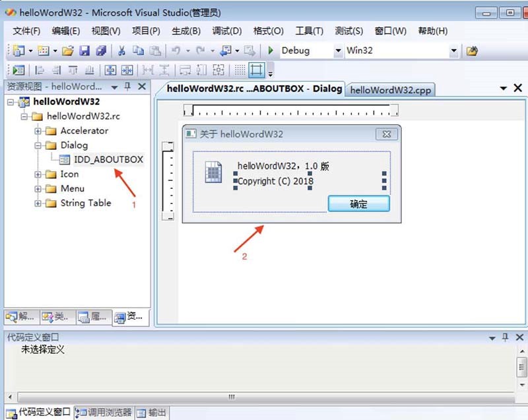
Task: Open a file with the Open File icon
Action: point(68,50)
